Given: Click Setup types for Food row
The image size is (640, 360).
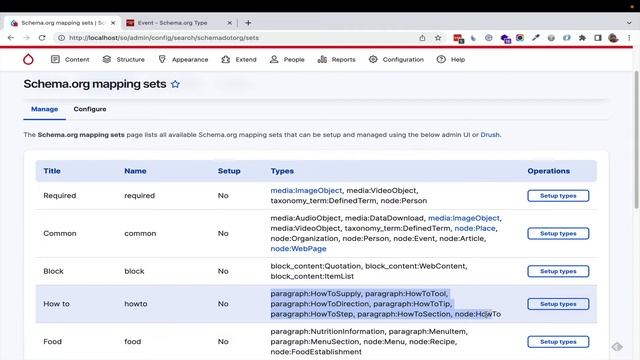Looking at the screenshot, I should (x=558, y=342).
